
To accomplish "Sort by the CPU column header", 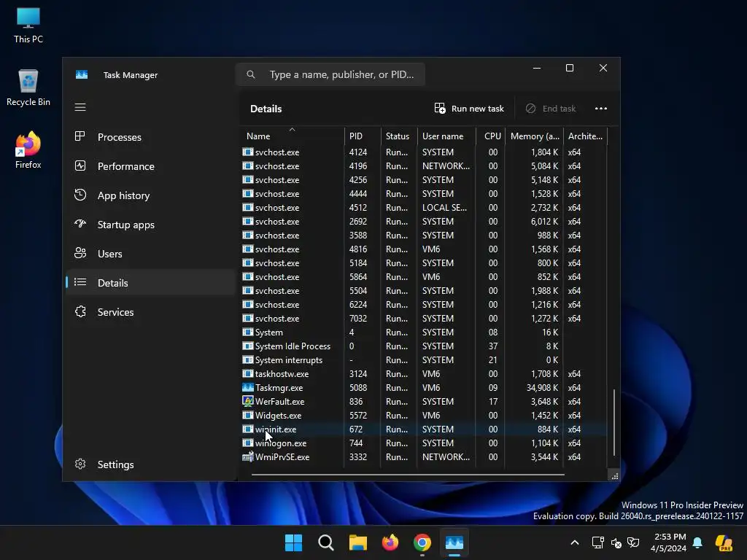I will click(490, 136).
